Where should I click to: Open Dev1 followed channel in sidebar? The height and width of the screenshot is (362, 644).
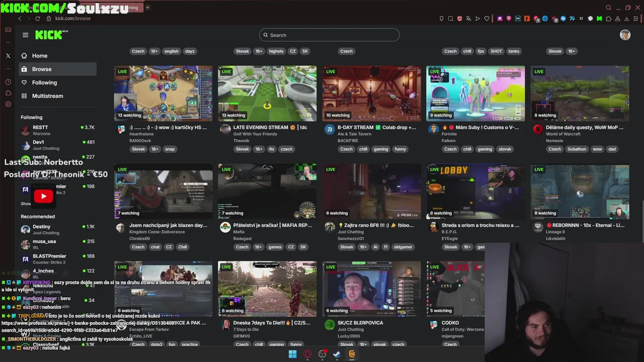coord(58,145)
